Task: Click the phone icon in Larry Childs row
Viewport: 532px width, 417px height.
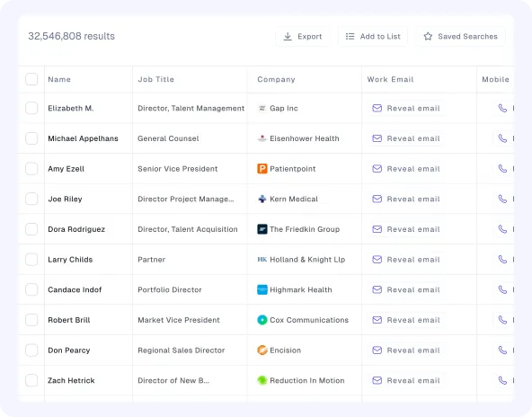Action: [502, 260]
